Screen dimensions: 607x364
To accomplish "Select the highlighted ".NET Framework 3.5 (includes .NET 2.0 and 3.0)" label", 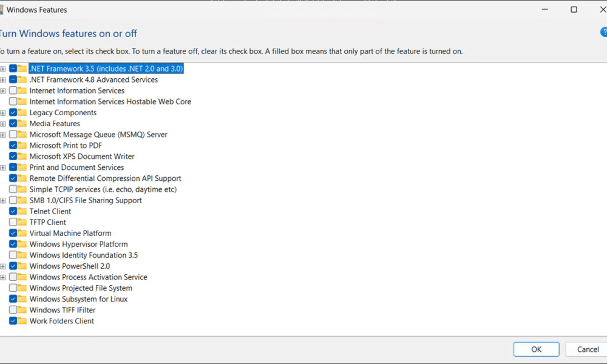I will [106, 69].
